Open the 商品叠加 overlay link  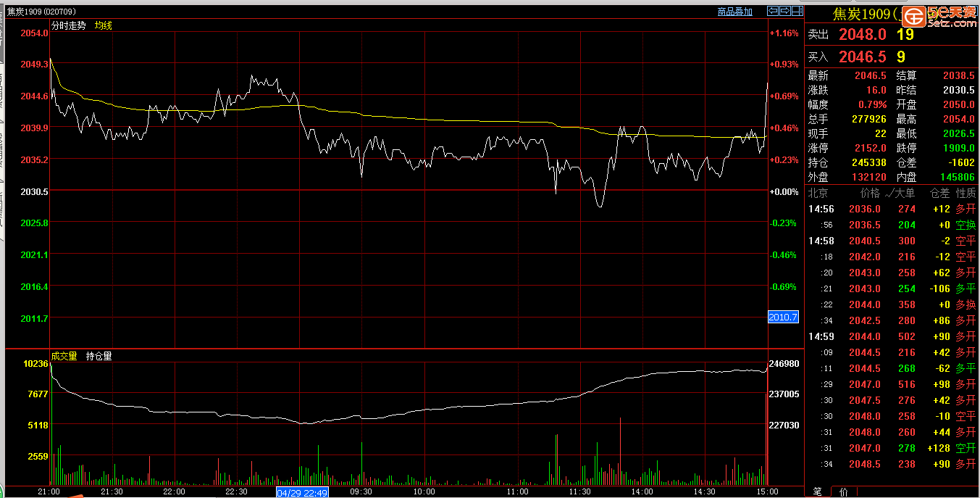pos(735,12)
